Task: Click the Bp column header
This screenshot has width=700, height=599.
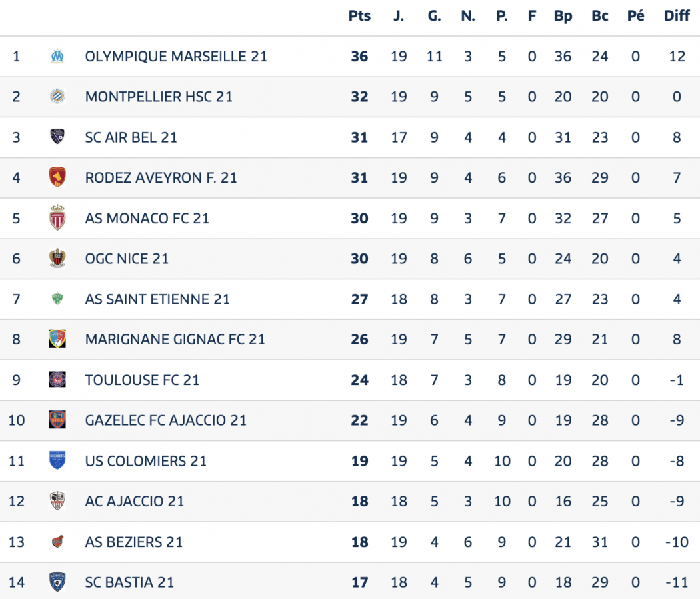Action: [563, 17]
